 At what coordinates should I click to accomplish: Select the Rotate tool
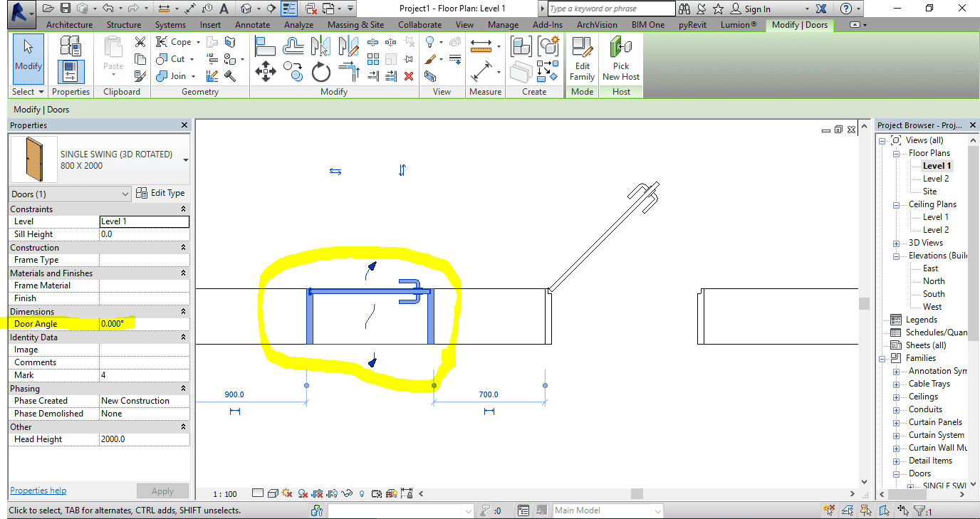click(321, 71)
